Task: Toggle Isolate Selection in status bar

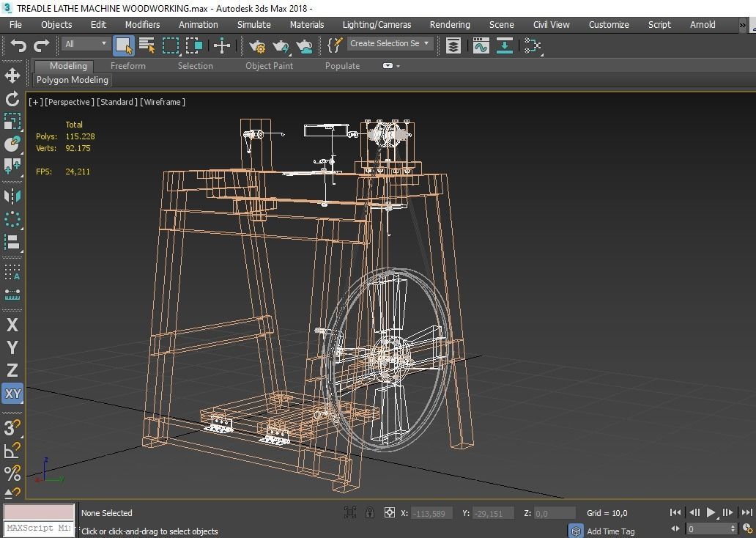Action: pos(350,513)
